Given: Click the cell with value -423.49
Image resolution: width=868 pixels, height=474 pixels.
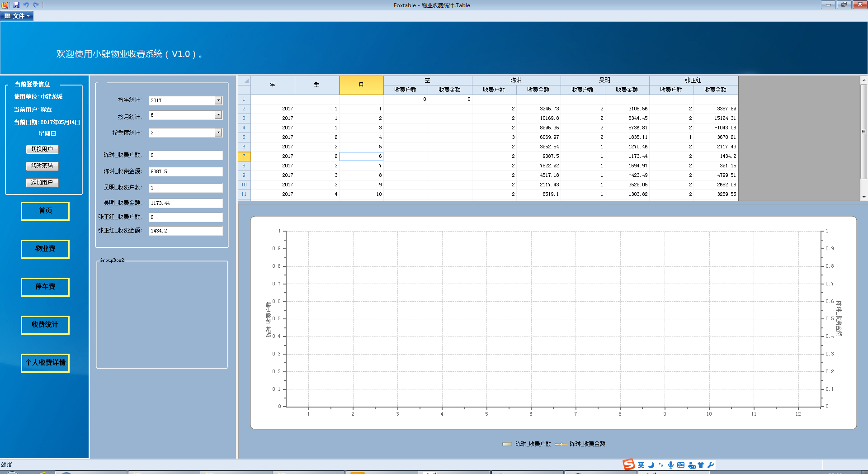Looking at the screenshot, I should 627,175.
